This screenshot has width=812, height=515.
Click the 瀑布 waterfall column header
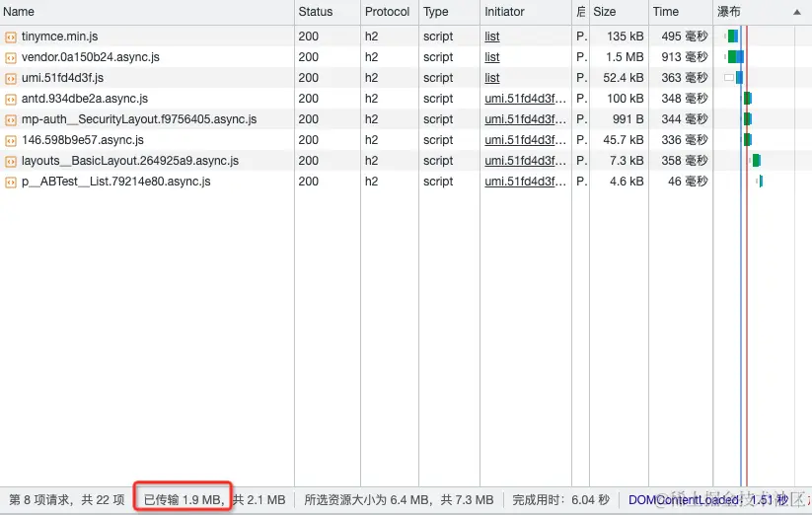click(x=763, y=12)
